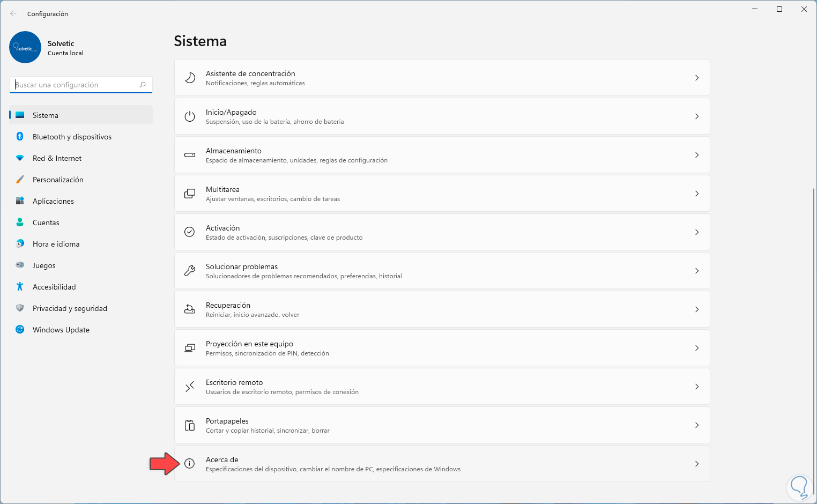
Task: Click the Bluetooth y dispositivos icon
Action: pyautogui.click(x=20, y=137)
